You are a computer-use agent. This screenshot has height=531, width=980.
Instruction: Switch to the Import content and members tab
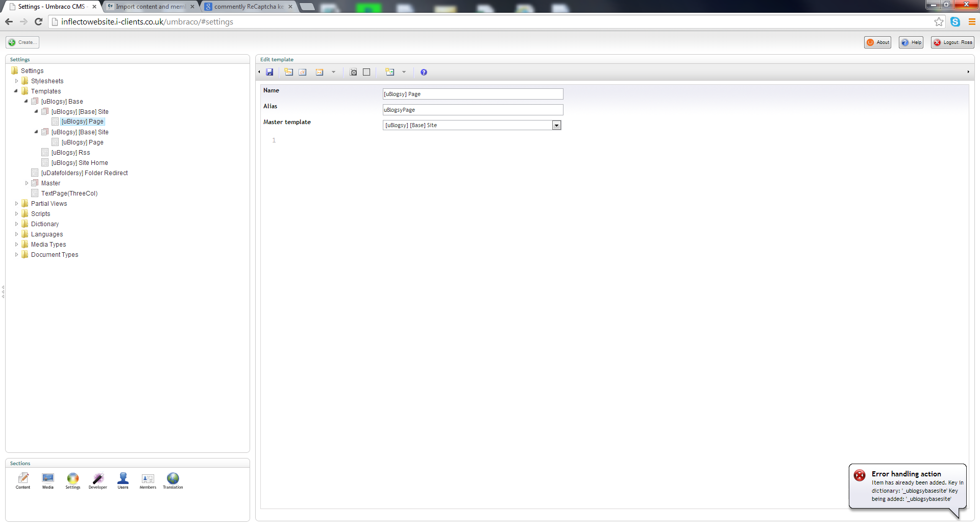150,7
